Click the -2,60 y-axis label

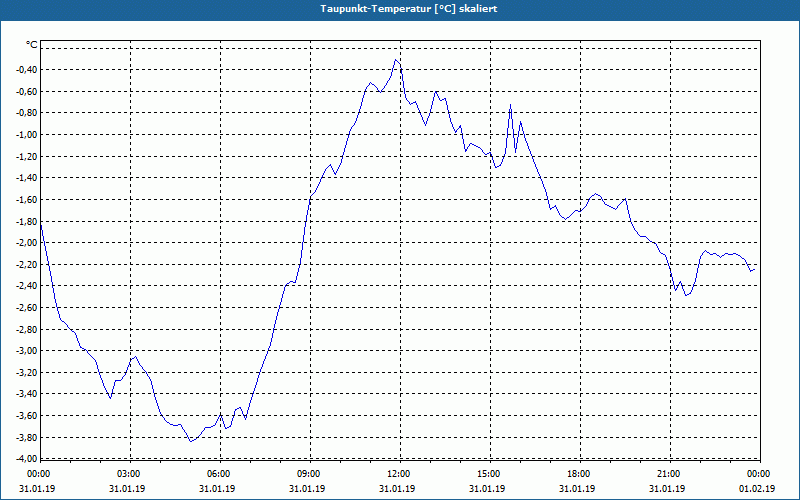(x=28, y=308)
